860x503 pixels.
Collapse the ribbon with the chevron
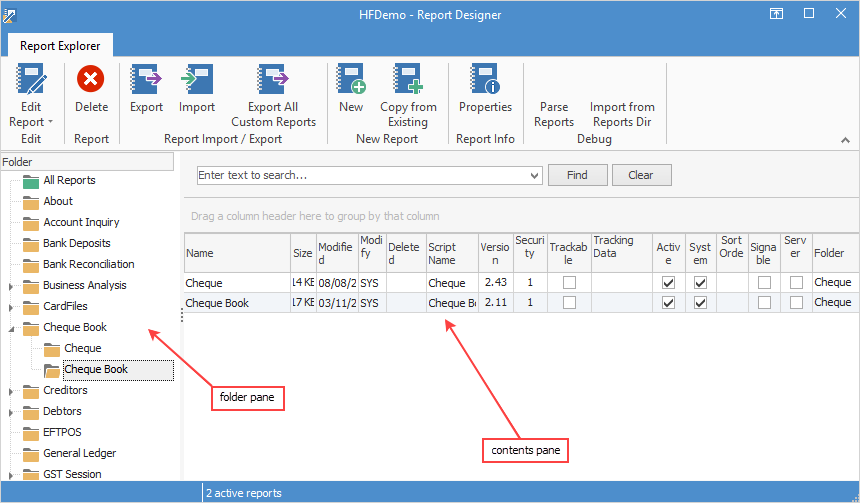click(x=845, y=140)
